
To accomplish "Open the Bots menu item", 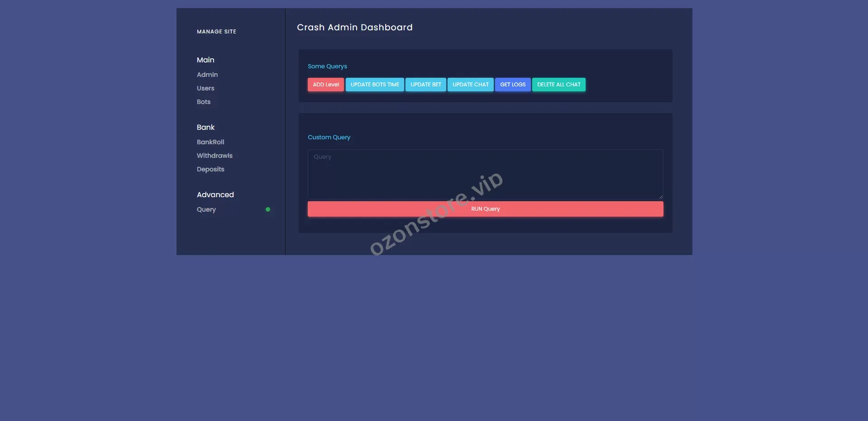I will tap(204, 102).
